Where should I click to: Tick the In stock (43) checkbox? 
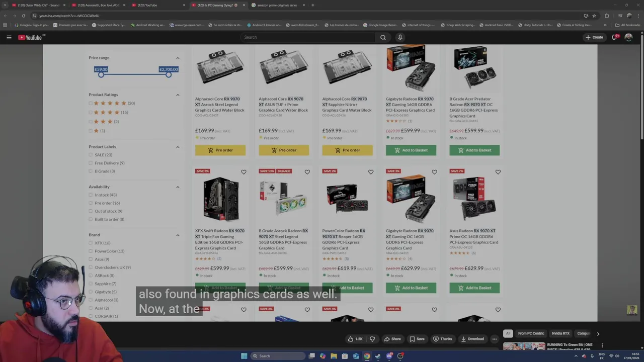[x=91, y=195]
